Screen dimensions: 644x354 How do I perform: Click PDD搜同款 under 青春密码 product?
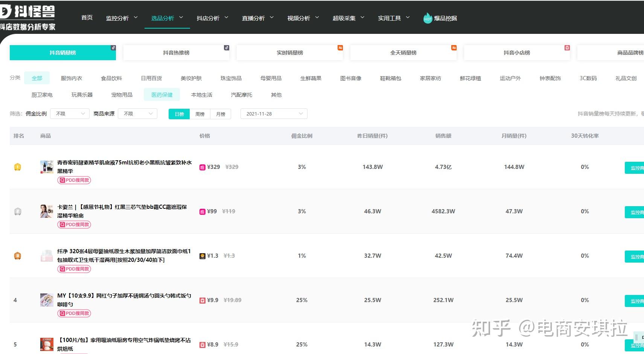point(74,180)
